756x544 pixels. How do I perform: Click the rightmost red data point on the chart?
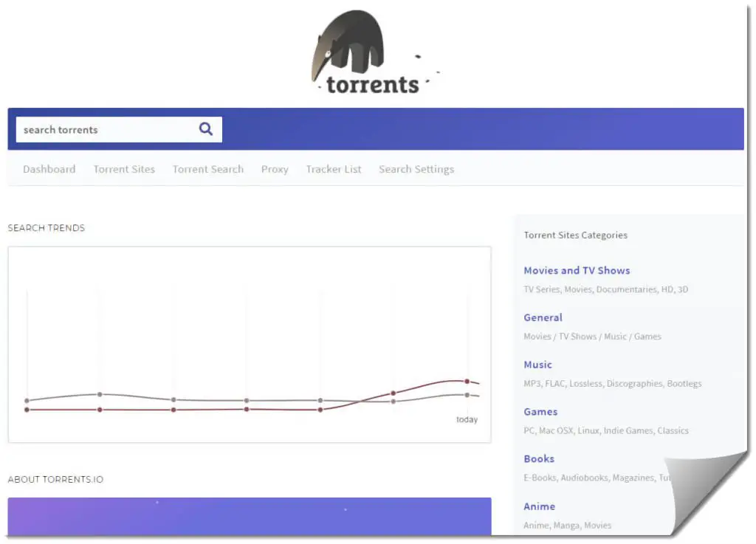click(466, 382)
